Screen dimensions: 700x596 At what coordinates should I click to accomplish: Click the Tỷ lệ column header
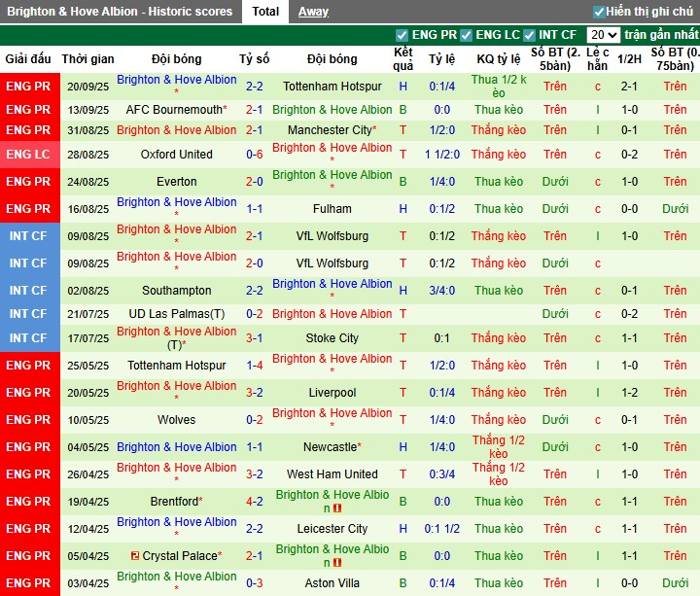442,58
